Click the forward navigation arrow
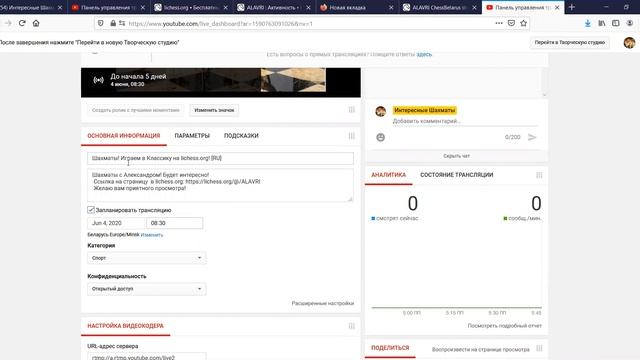This screenshot has height=360, width=640. 8,23
